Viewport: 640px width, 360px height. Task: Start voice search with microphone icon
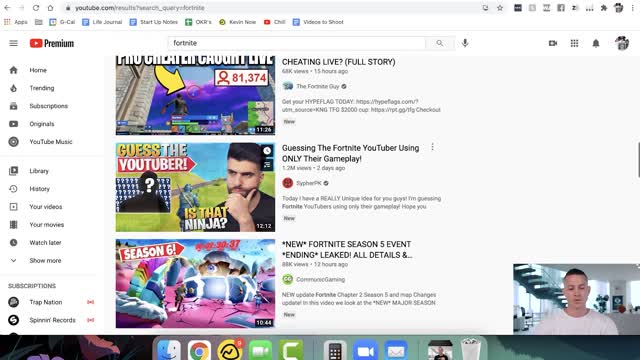[x=465, y=43]
